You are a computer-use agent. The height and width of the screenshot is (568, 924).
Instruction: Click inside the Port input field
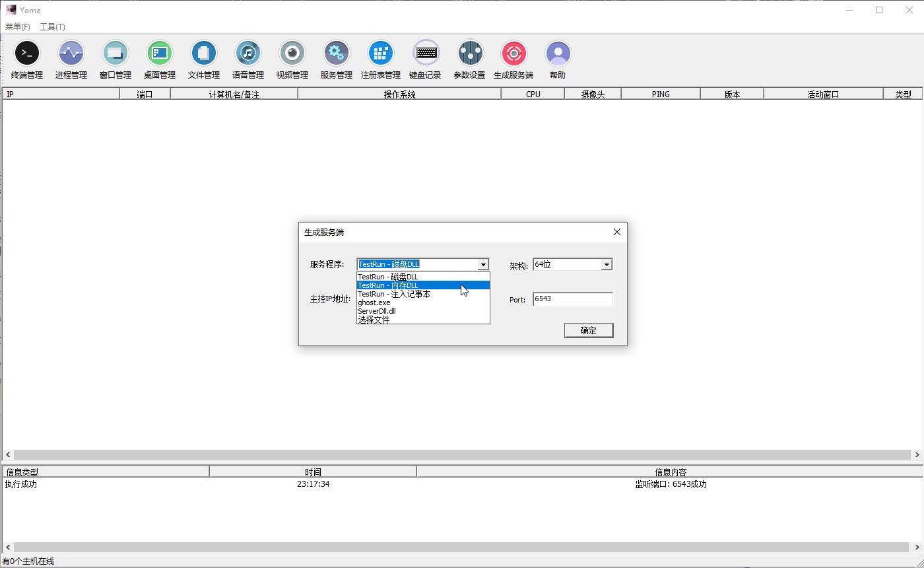[572, 299]
